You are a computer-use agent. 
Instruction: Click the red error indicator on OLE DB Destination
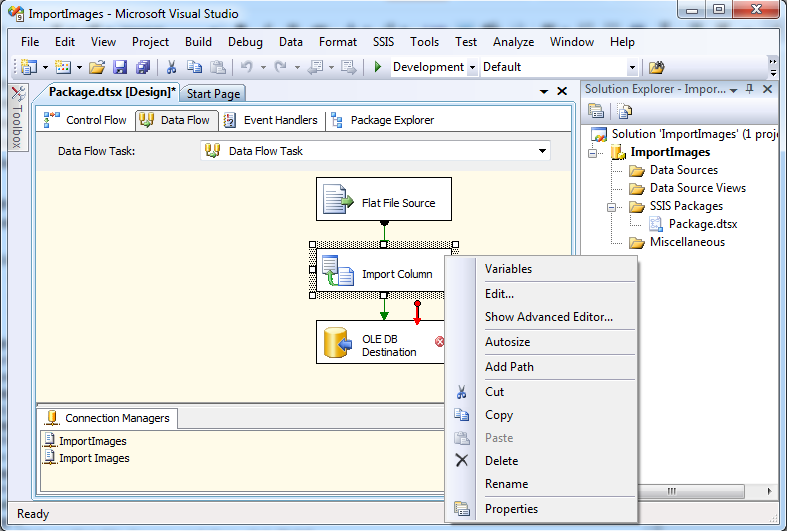[x=439, y=342]
